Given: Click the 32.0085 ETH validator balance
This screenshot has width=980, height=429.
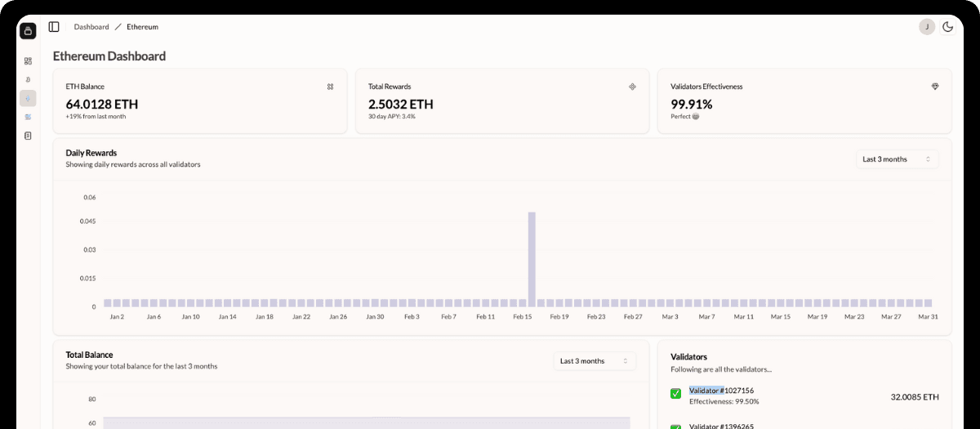Looking at the screenshot, I should pyautogui.click(x=915, y=397).
